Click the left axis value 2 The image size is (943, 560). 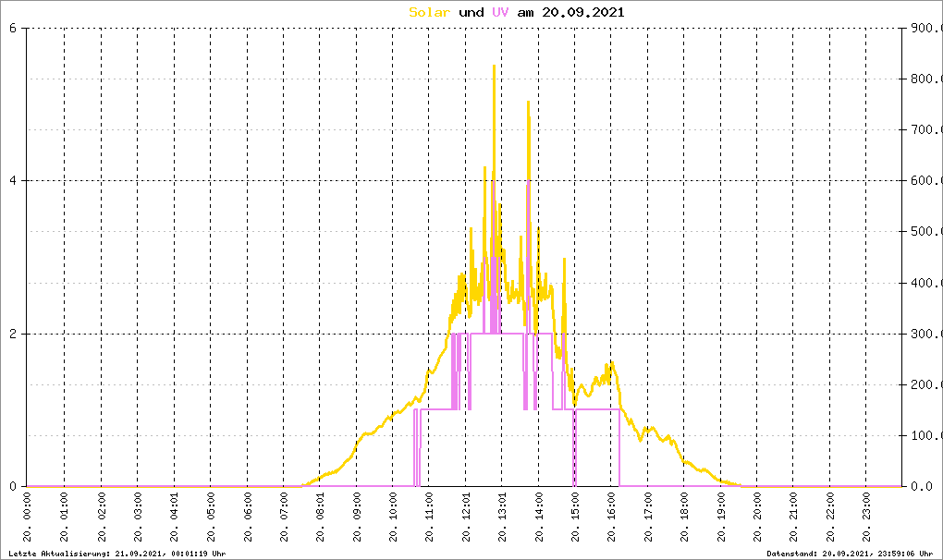(x=12, y=334)
